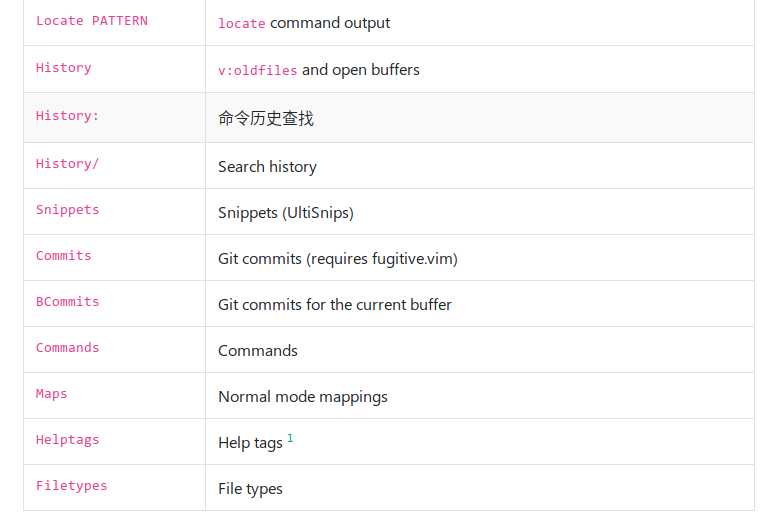Click the v:oldfiles inline code
The image size is (766, 521).
257,70
